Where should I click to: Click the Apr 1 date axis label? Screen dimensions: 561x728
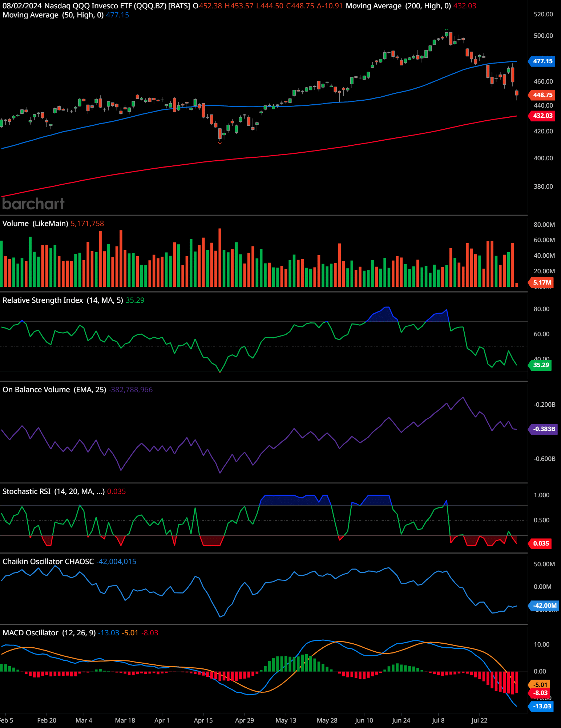coord(162,720)
